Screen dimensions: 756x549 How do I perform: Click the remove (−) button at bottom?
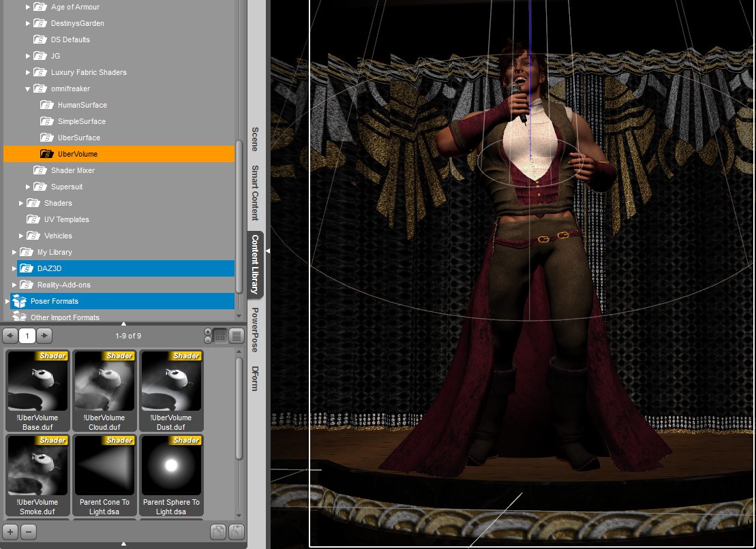[x=29, y=532]
